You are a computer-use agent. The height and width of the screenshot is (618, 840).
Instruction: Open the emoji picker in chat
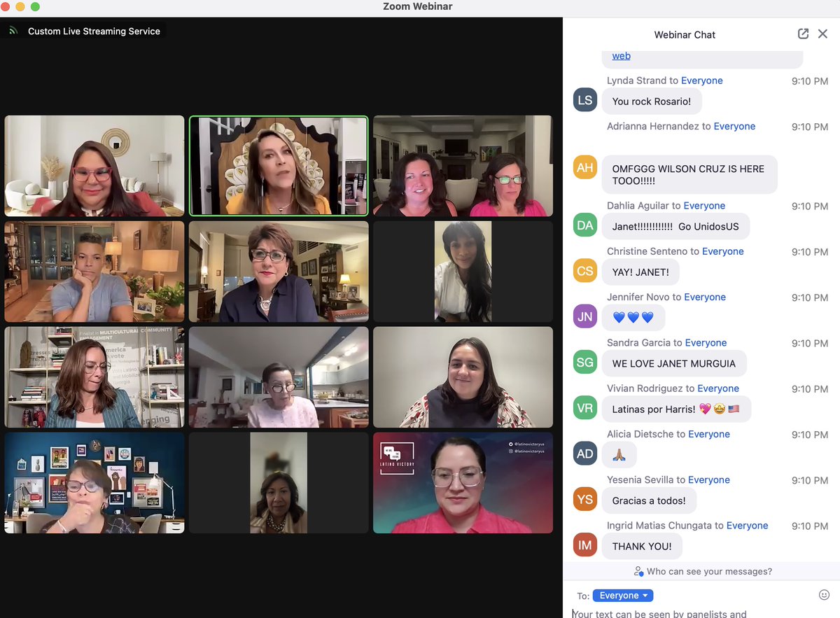coord(824,595)
